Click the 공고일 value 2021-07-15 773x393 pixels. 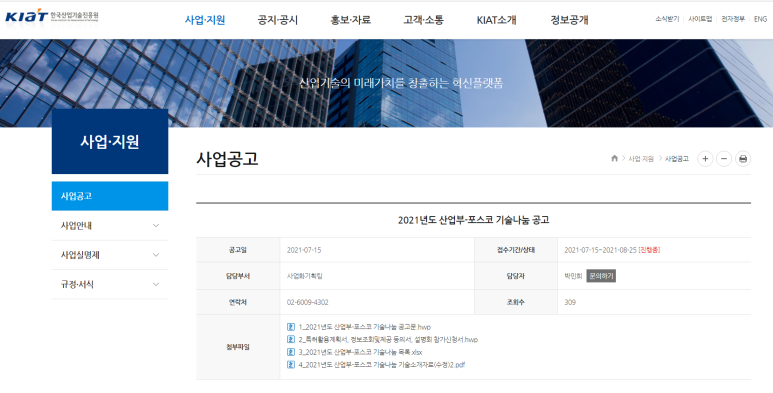click(x=304, y=250)
